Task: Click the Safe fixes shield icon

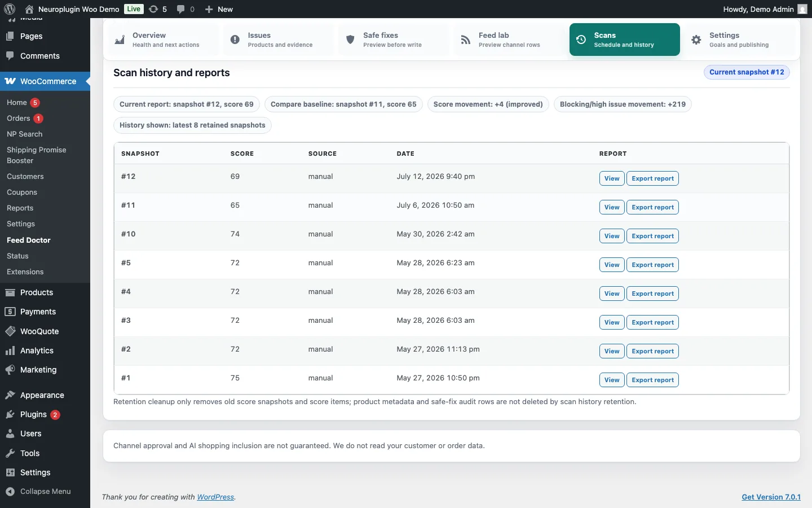Action: point(350,40)
